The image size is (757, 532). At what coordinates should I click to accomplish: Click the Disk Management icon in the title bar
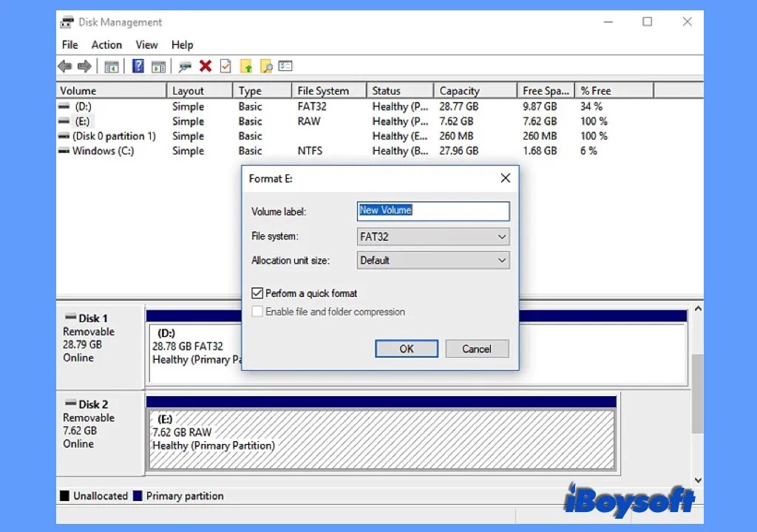click(x=65, y=21)
